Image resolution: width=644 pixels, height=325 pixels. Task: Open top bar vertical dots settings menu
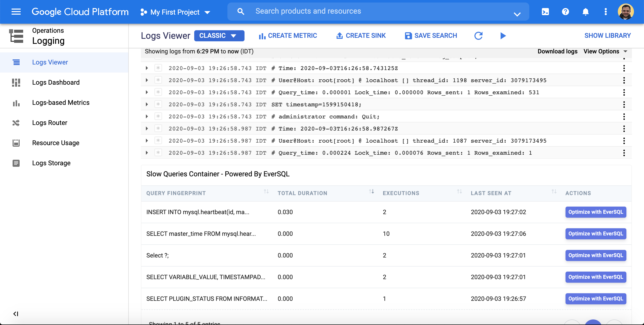pyautogui.click(x=606, y=12)
